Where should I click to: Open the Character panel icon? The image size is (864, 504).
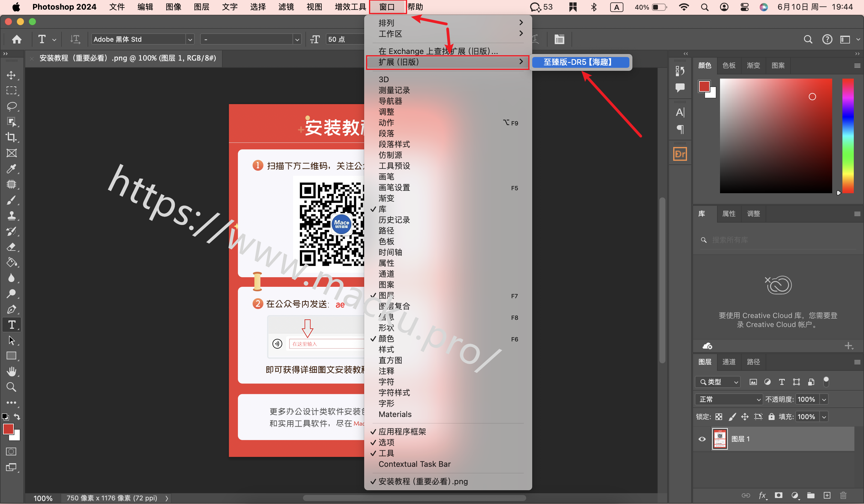click(680, 112)
